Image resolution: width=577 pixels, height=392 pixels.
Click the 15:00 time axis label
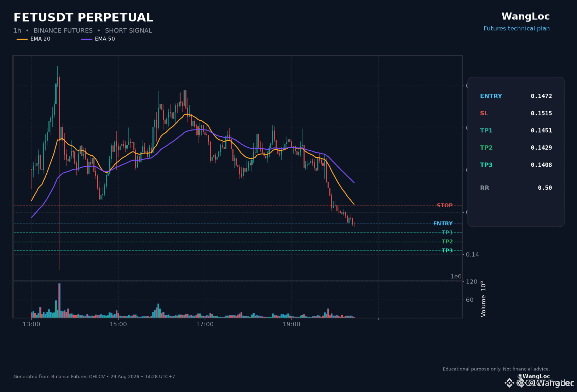(118, 324)
